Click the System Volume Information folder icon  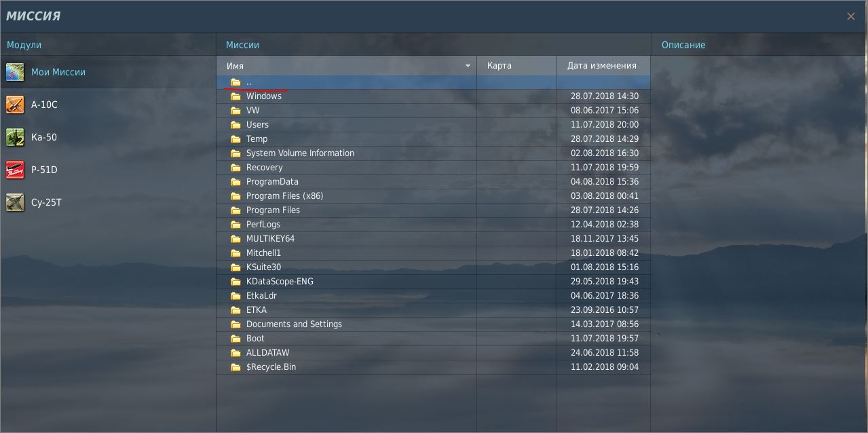pyautogui.click(x=235, y=153)
